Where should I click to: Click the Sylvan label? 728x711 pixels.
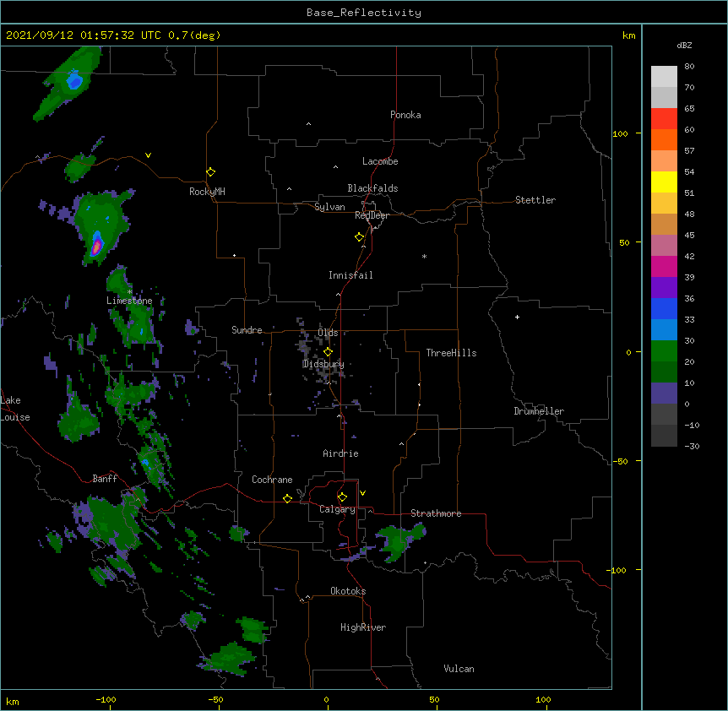click(x=329, y=207)
